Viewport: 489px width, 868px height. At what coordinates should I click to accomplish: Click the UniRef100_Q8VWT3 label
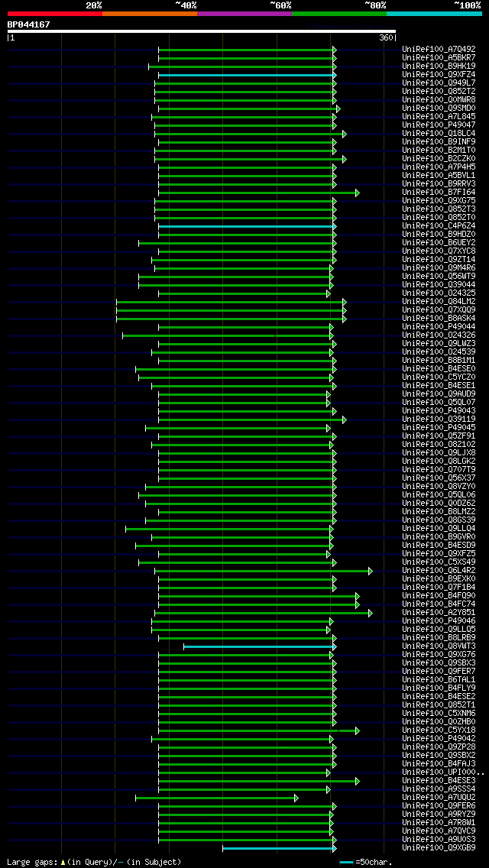(439, 646)
